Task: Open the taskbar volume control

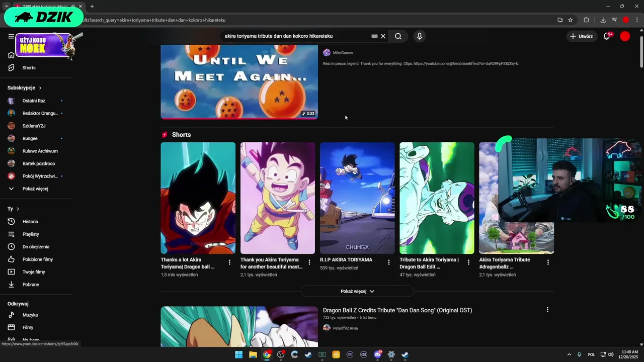Action: click(x=611, y=354)
